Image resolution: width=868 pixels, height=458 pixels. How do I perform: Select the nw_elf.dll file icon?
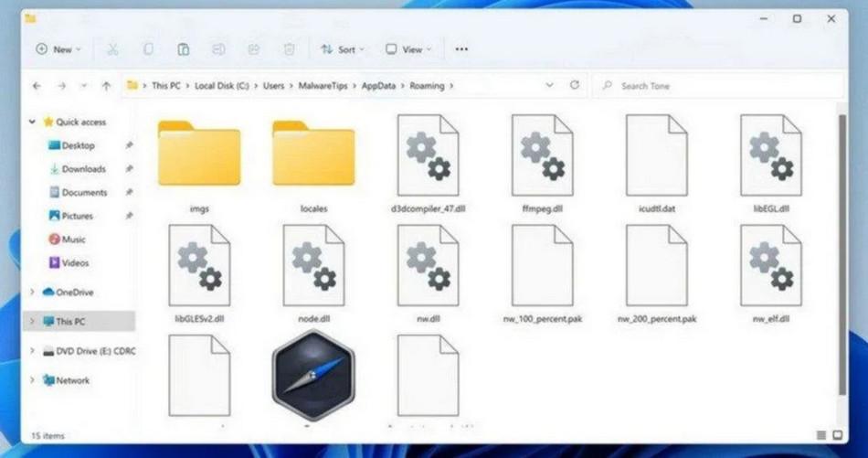[771, 265]
